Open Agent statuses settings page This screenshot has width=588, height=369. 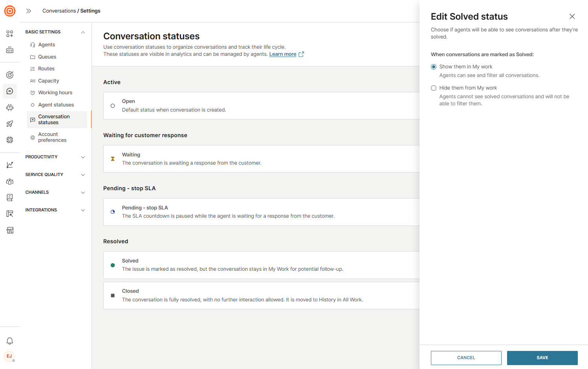[x=56, y=105]
